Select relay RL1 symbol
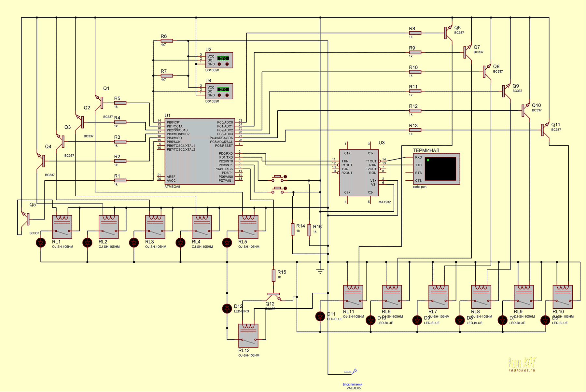Viewport: 586px width, 392px height. [x=62, y=227]
